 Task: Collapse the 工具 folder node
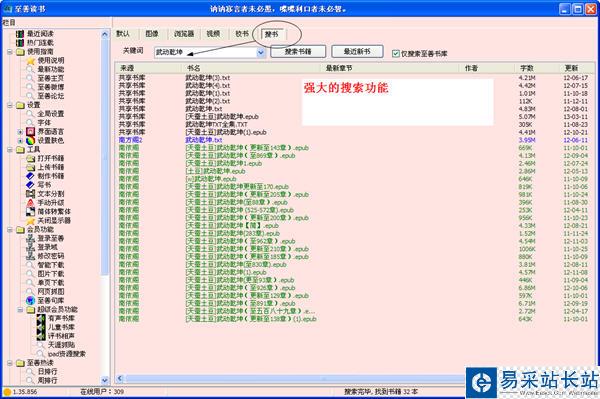coord(10,150)
